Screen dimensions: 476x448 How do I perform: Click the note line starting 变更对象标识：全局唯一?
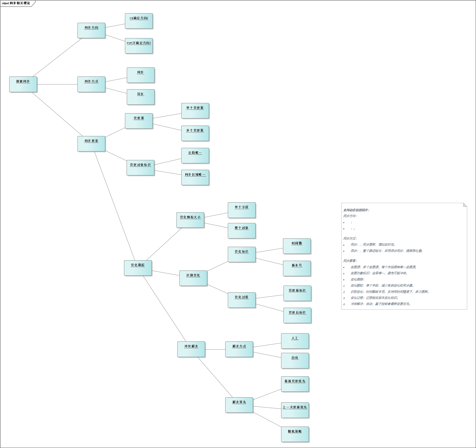coord(379,273)
